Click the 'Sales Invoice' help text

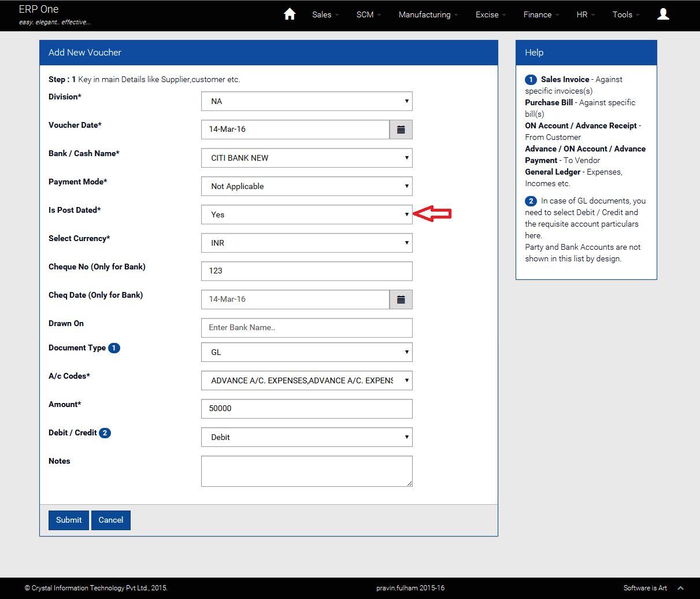pos(565,80)
